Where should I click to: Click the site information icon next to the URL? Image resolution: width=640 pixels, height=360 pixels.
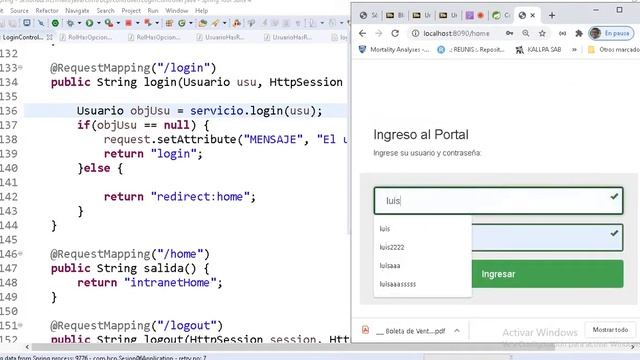pos(415,33)
